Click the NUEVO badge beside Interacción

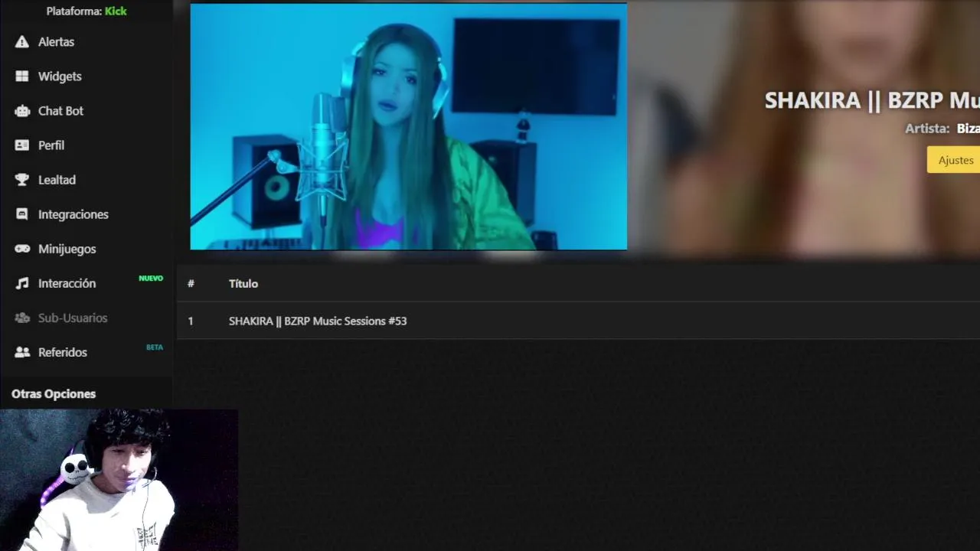click(151, 278)
